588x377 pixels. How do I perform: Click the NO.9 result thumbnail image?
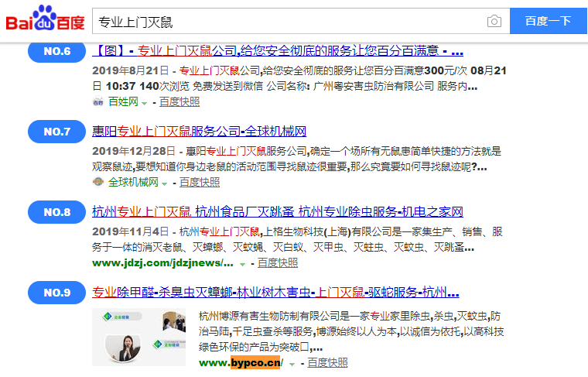pos(138,337)
